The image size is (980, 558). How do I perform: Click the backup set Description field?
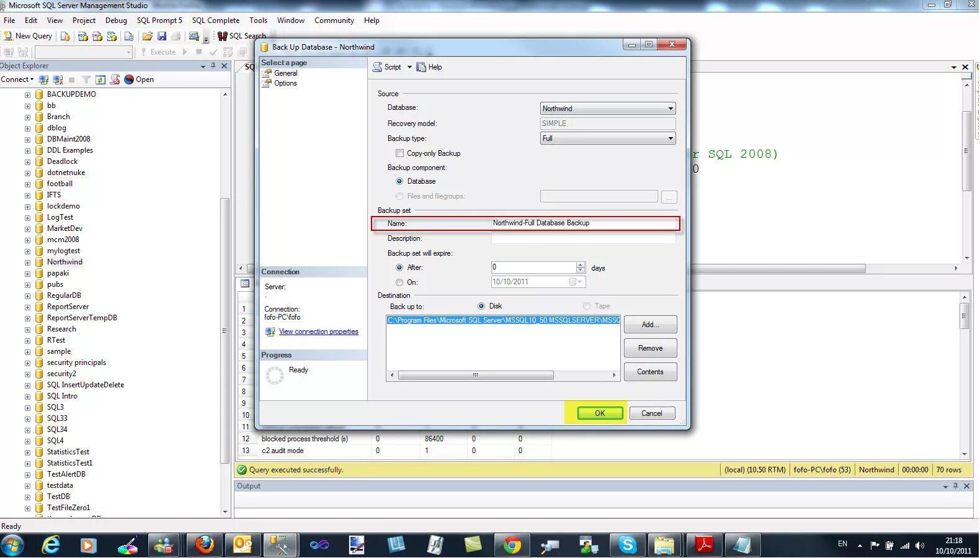pyautogui.click(x=584, y=238)
